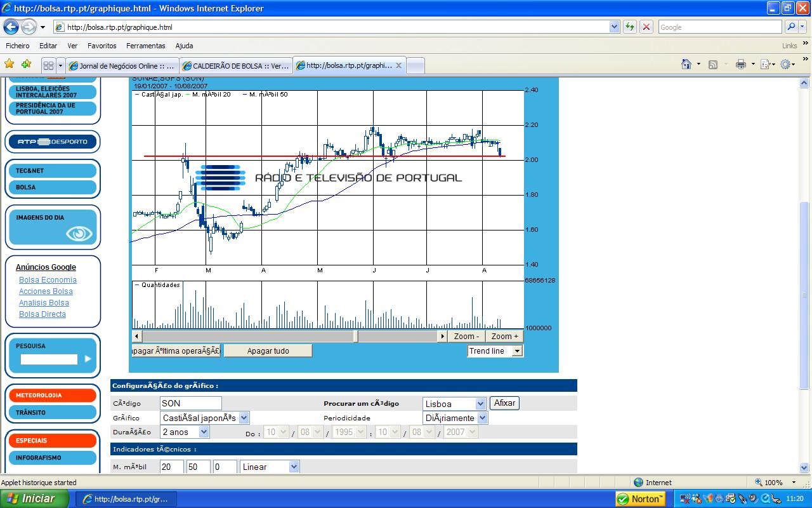812x508 pixels.
Task: Open the Page menu icon in command bar
Action: pos(766,64)
